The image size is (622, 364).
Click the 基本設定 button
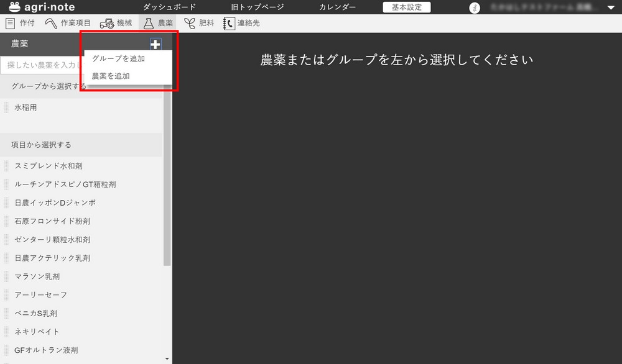(406, 7)
